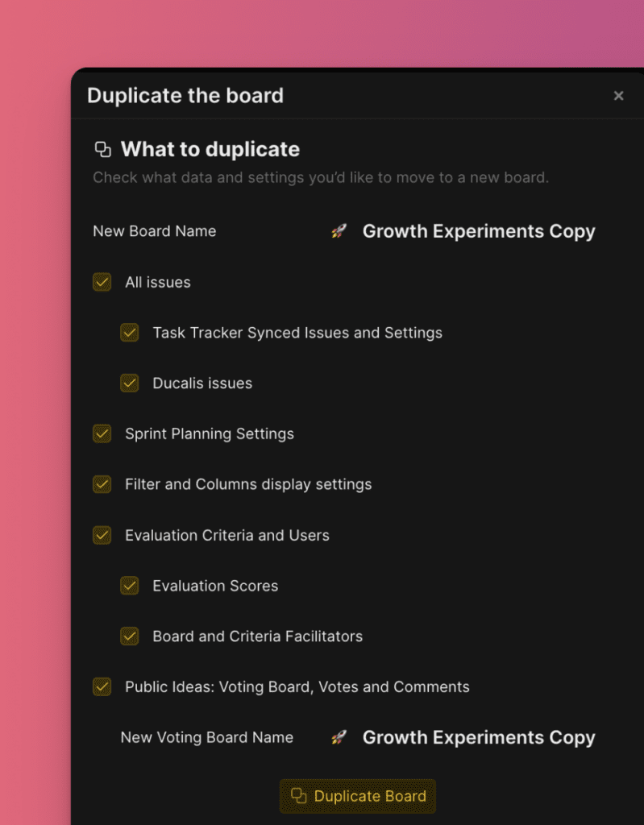Click the What to duplicate heading
The image size is (644, 825).
coord(210,149)
